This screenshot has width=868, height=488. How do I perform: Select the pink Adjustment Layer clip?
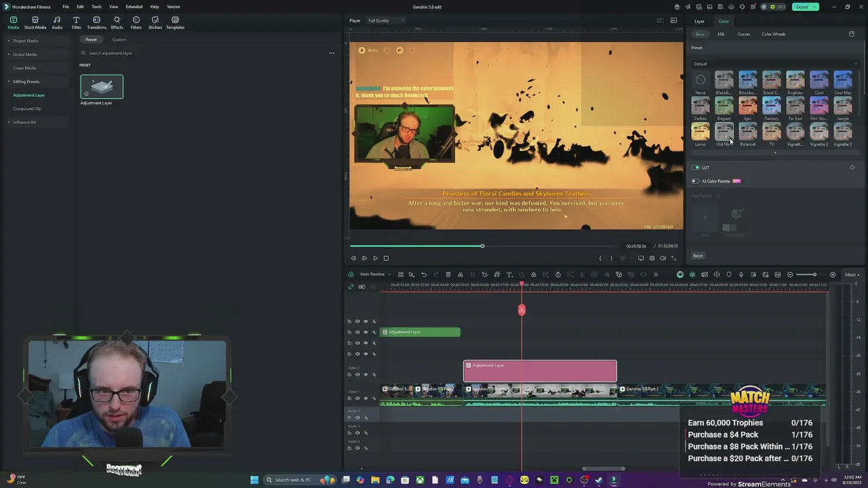pos(540,371)
